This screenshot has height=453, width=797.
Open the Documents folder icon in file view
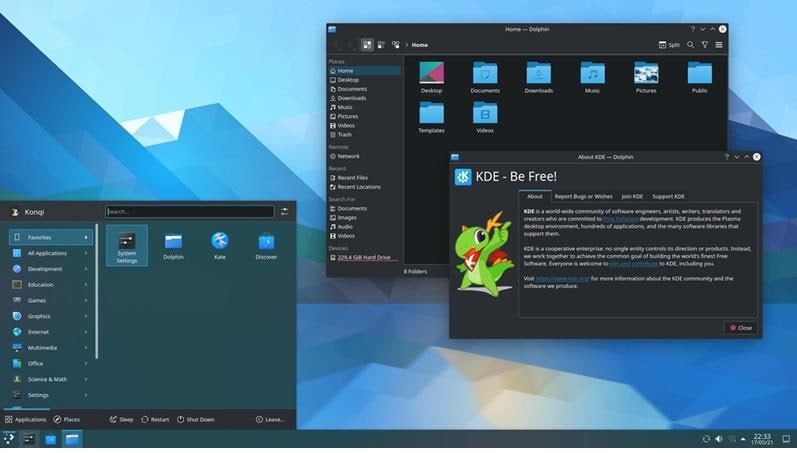[485, 77]
